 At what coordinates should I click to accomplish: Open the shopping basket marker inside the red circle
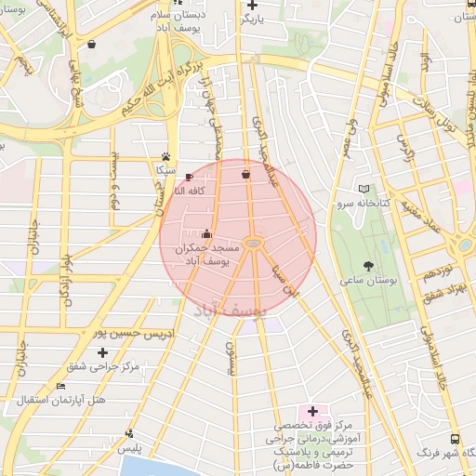click(245, 175)
